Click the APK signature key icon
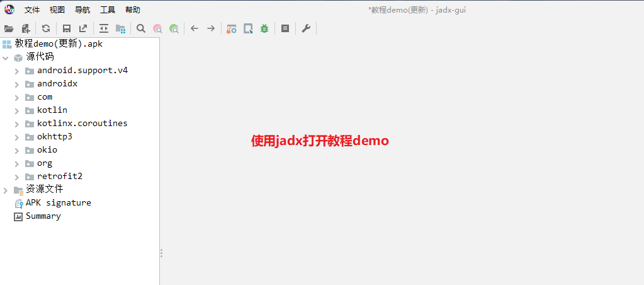Screen dimensions: 644x285 click(x=18, y=203)
